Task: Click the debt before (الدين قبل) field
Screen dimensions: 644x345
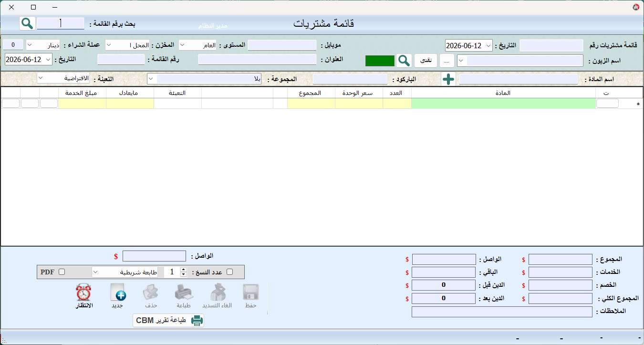Action: [444, 285]
